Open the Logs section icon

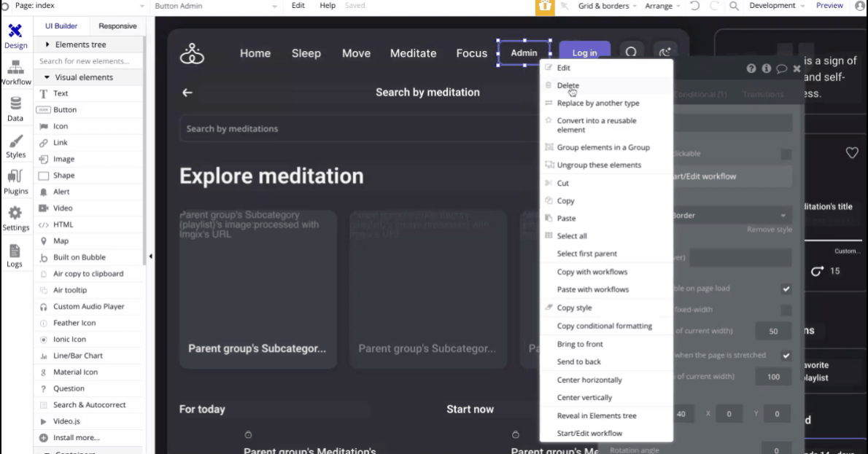click(15, 254)
